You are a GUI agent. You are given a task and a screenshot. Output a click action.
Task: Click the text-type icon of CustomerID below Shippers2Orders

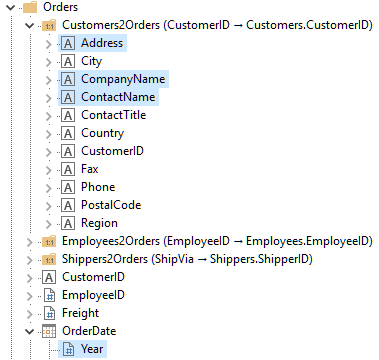[x=49, y=277]
